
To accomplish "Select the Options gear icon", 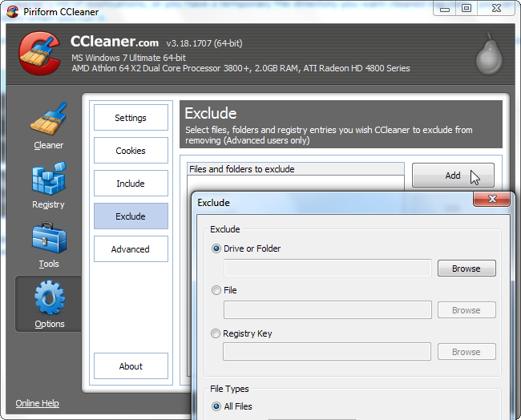I will click(50, 297).
